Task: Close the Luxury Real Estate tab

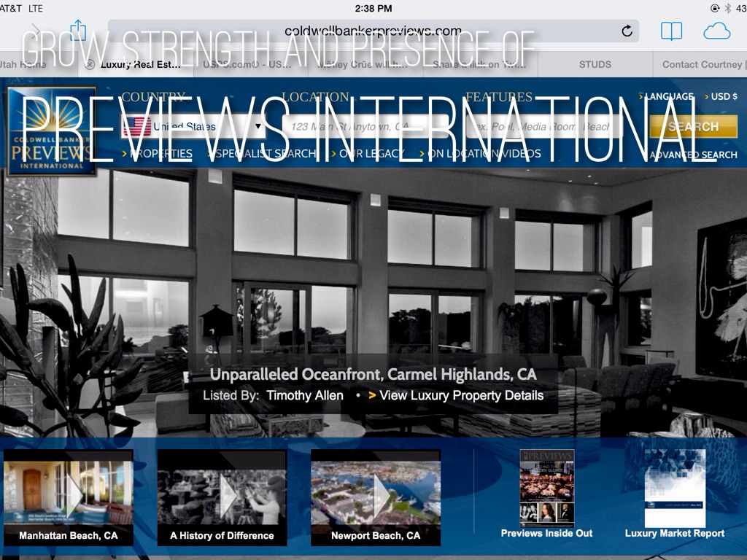Action: pyautogui.click(x=90, y=64)
